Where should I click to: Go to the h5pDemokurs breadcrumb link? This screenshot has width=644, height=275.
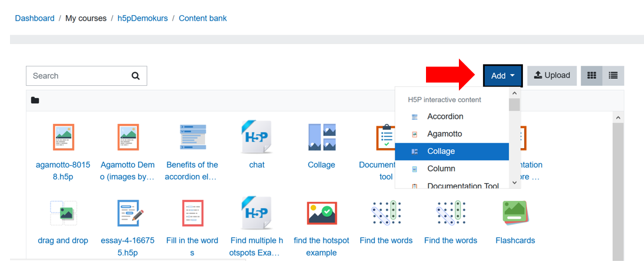[140, 18]
